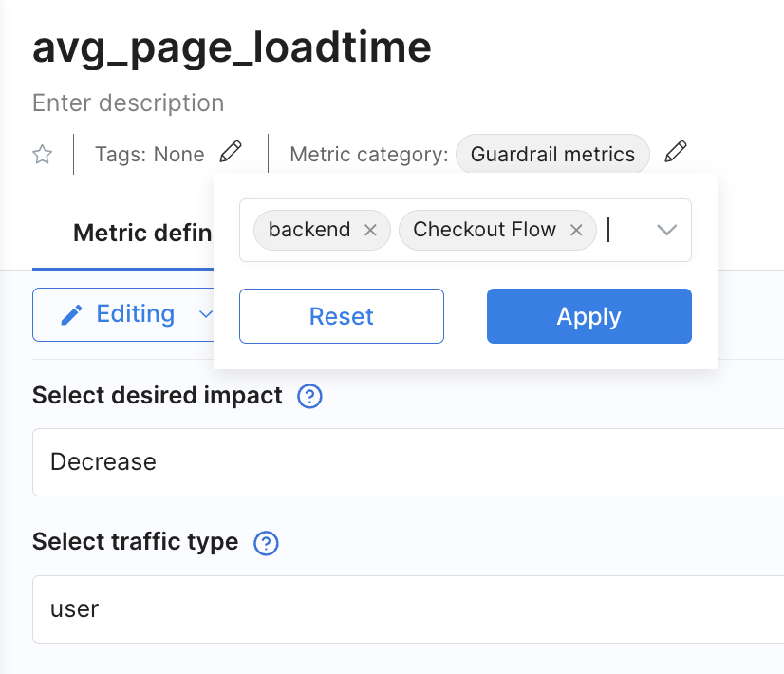784x674 pixels.
Task: Click the pencil icon in Editing button
Action: click(71, 315)
